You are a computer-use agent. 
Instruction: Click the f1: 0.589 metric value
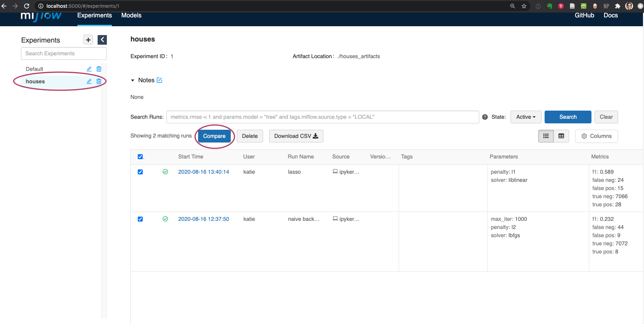point(603,172)
